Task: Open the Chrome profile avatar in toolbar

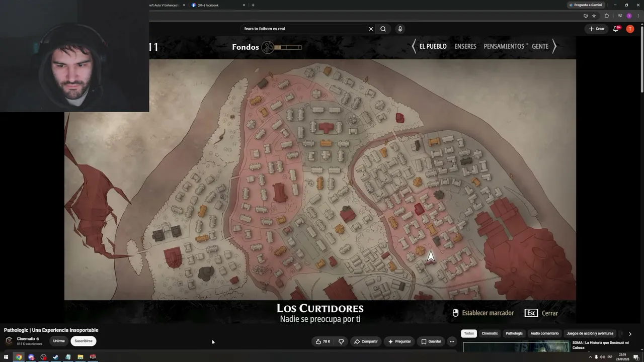Action: pos(629,16)
